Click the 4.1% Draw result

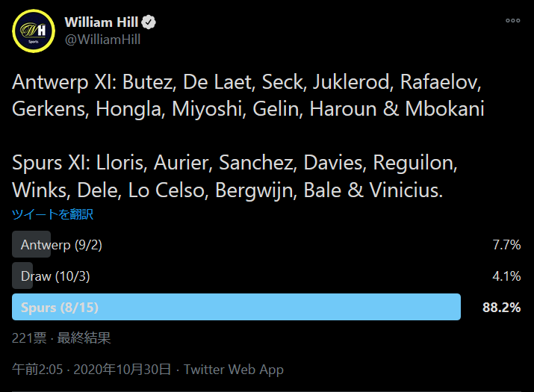(506, 276)
